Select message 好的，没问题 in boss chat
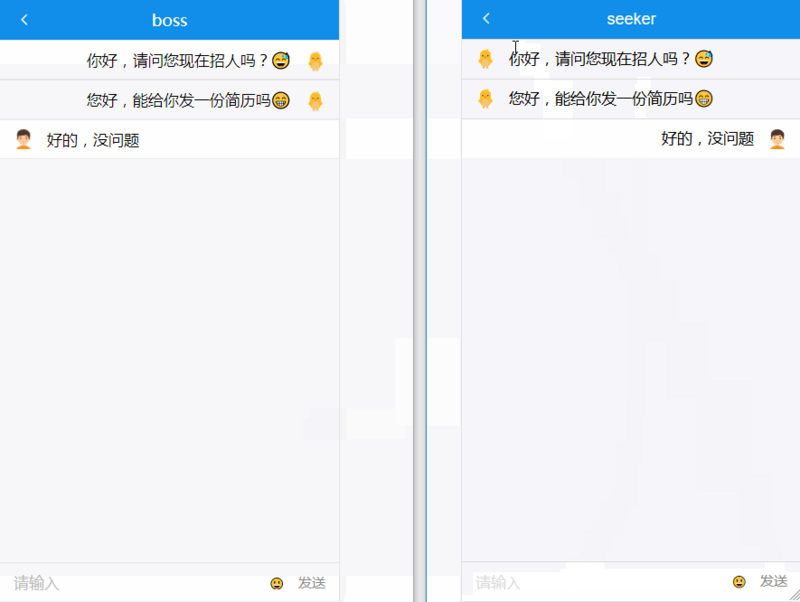The image size is (800, 602). [x=93, y=140]
